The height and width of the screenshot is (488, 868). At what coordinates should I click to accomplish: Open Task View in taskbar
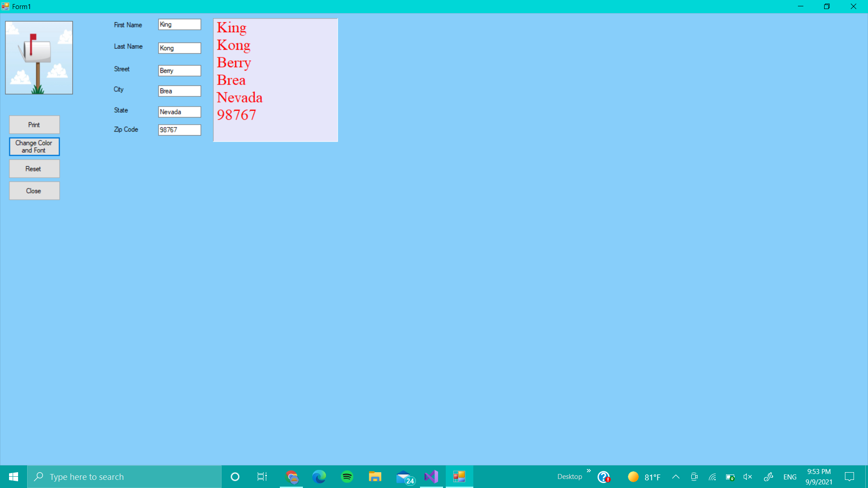click(x=262, y=477)
